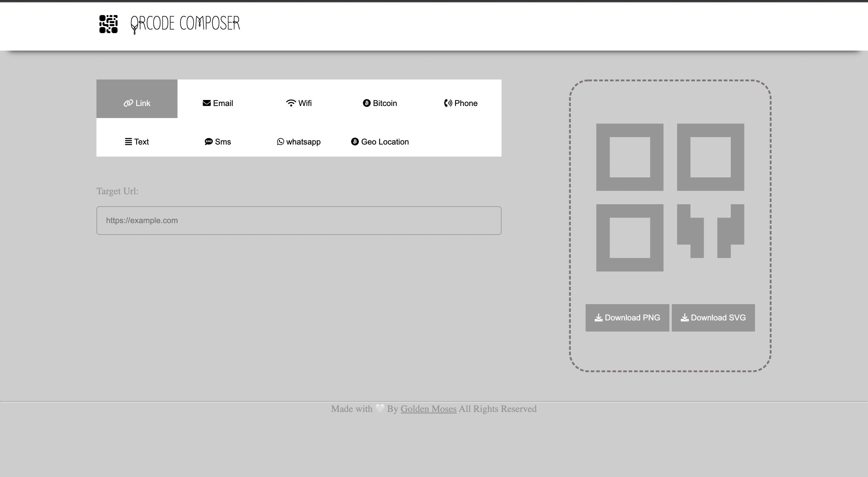Click the Download SVG button
Viewport: 868px width, 477px height.
click(x=713, y=318)
